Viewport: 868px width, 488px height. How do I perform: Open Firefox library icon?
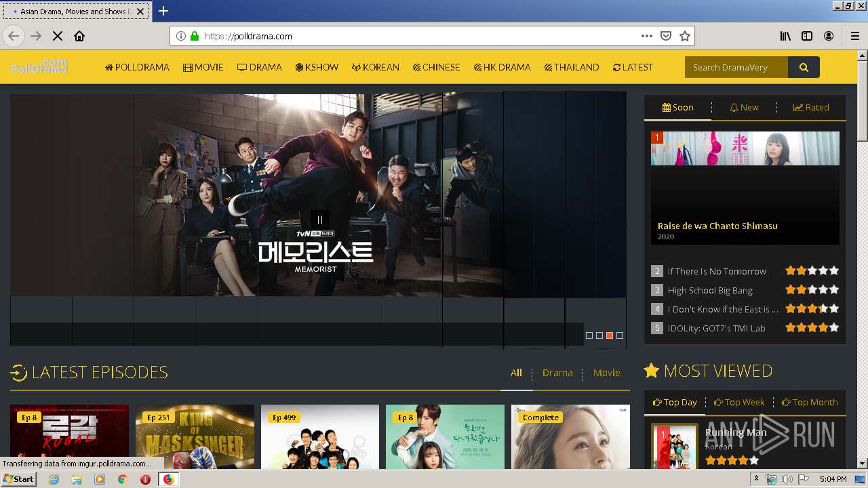pyautogui.click(x=785, y=36)
